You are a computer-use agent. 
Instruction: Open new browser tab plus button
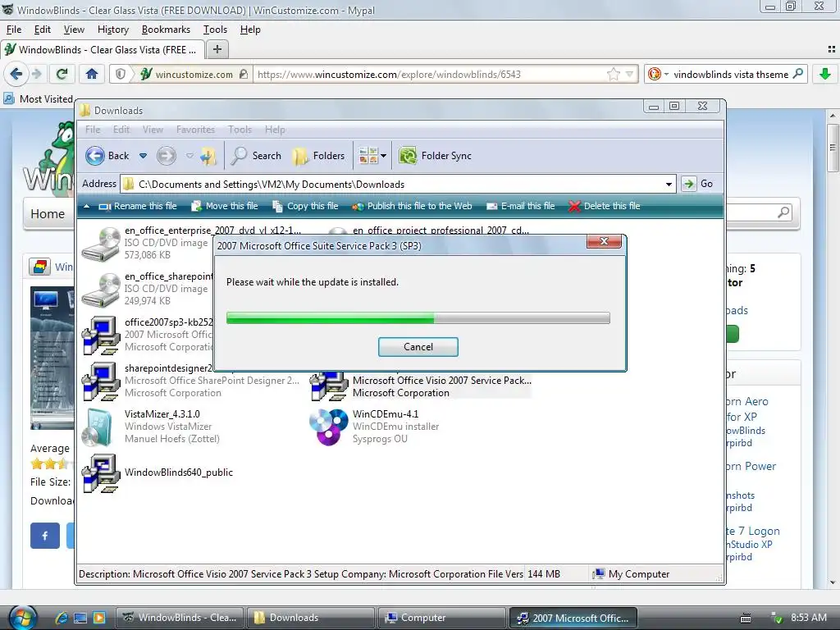217,49
